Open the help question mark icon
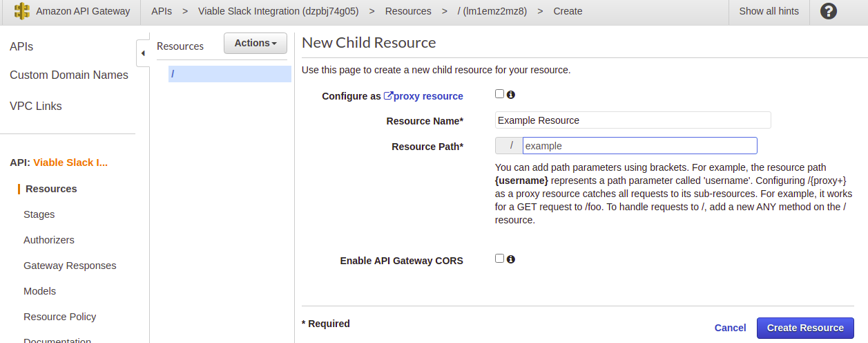 (829, 11)
